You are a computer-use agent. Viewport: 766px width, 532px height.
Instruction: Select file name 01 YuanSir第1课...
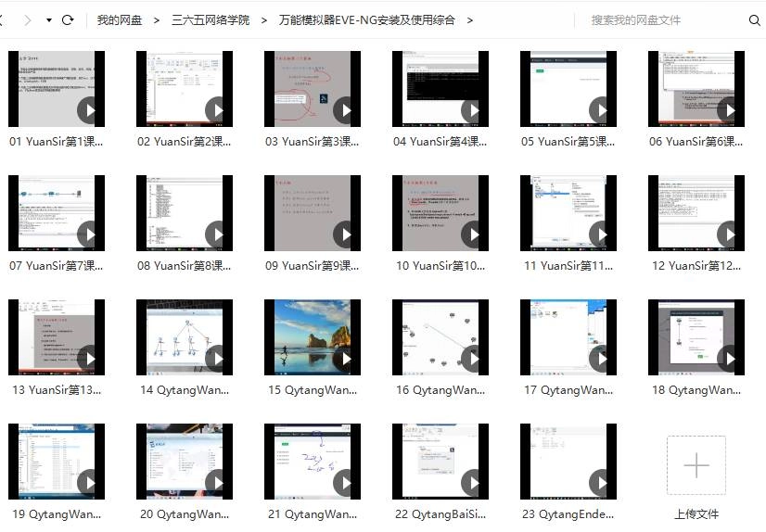tap(57, 142)
